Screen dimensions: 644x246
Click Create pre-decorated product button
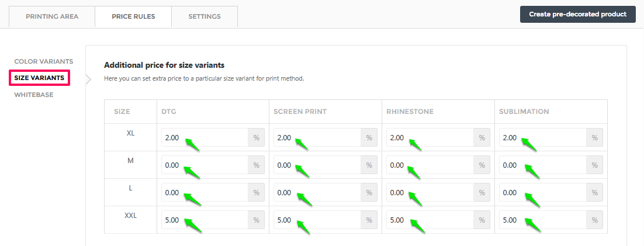click(577, 15)
